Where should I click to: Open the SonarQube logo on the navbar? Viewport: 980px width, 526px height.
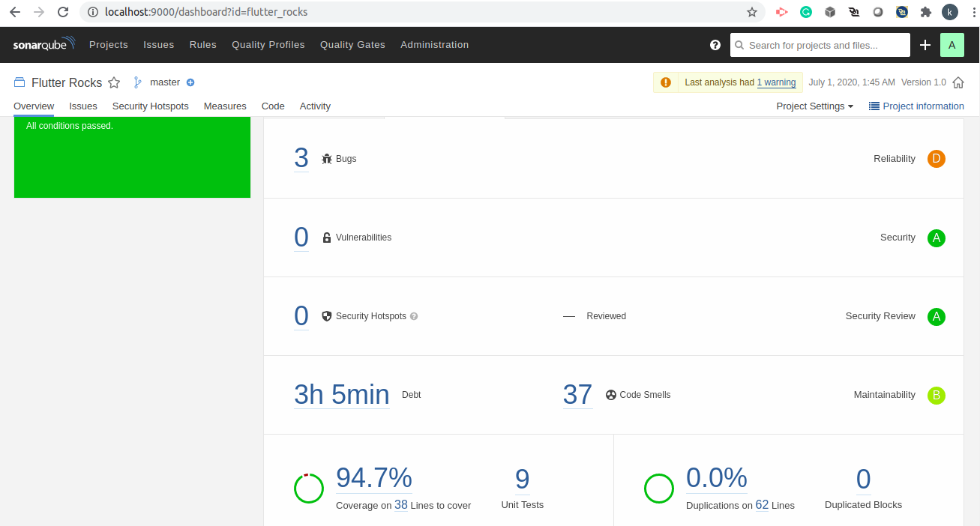click(x=43, y=44)
